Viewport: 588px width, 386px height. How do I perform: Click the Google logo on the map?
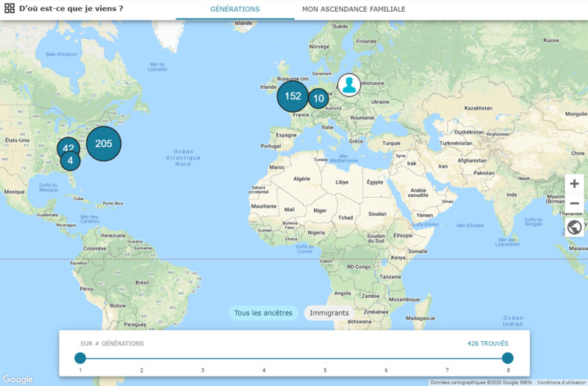(x=18, y=379)
